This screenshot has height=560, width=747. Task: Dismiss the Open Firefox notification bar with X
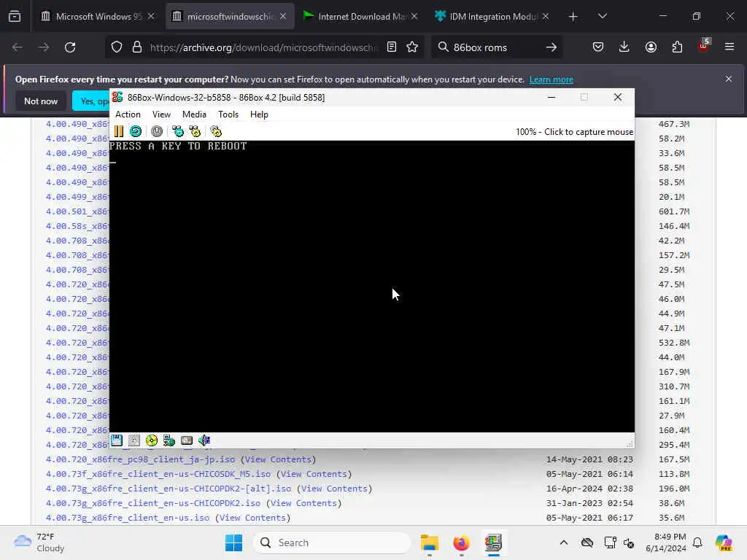729,79
